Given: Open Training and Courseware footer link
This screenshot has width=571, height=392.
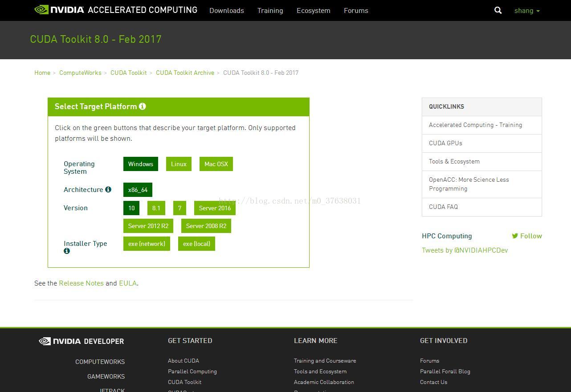Looking at the screenshot, I should coord(325,361).
